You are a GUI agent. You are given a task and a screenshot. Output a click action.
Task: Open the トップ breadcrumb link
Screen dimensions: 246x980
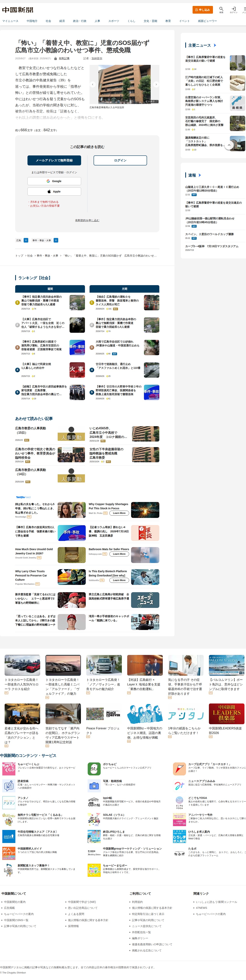tap(19, 256)
